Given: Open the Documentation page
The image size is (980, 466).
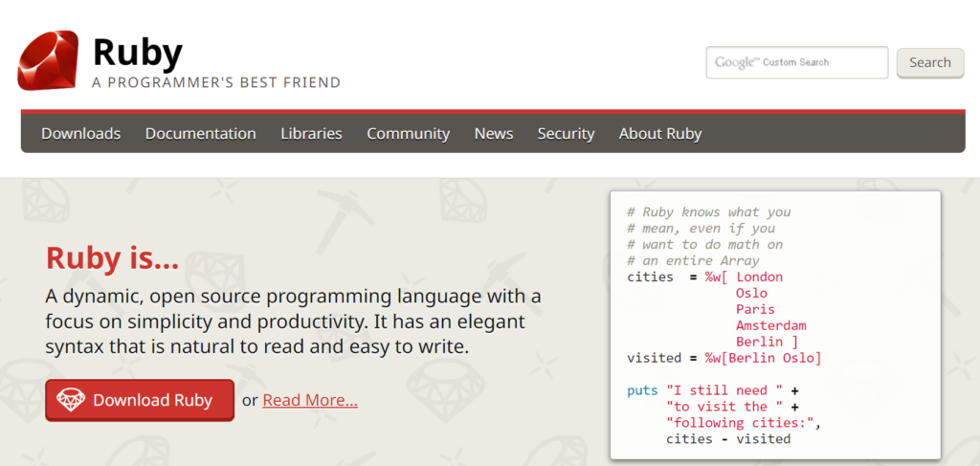Looking at the screenshot, I should (x=201, y=134).
